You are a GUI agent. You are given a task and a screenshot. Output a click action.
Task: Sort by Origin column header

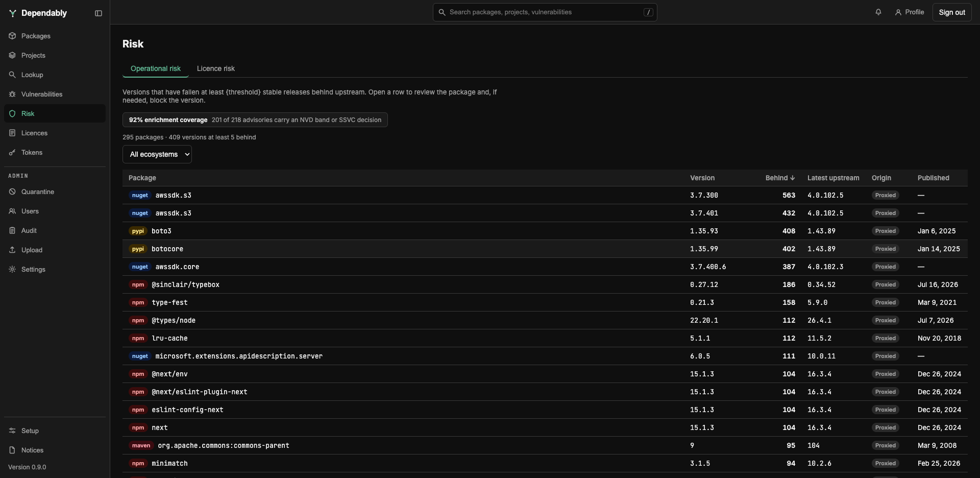pos(881,178)
